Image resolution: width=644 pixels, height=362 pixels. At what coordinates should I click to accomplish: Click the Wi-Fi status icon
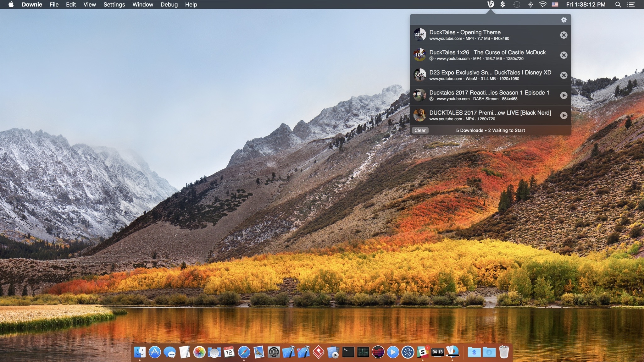(542, 4)
